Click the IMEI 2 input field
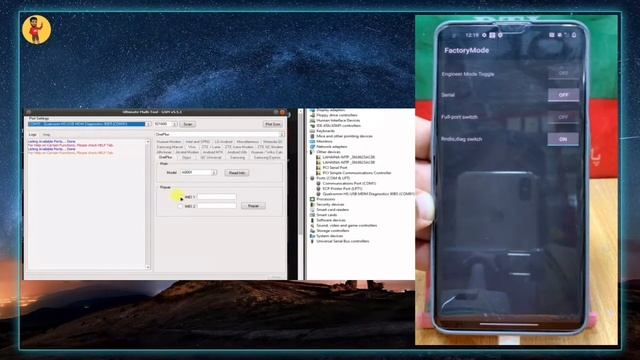Screen dimensions: 640x360 (217, 206)
